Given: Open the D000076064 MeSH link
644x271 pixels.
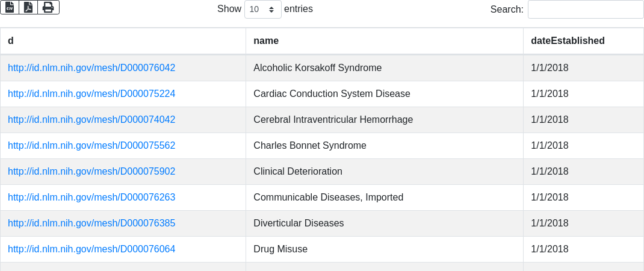Looking at the screenshot, I should tap(91, 249).
